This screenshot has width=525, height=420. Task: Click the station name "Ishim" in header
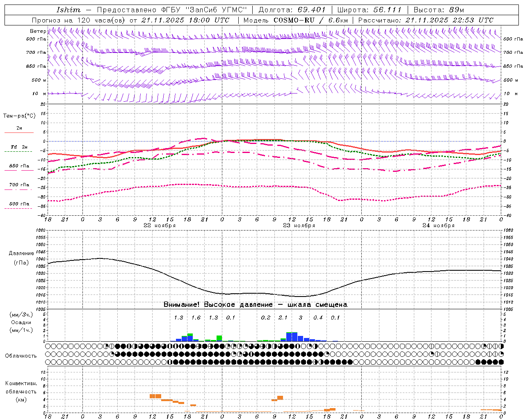point(68,9)
